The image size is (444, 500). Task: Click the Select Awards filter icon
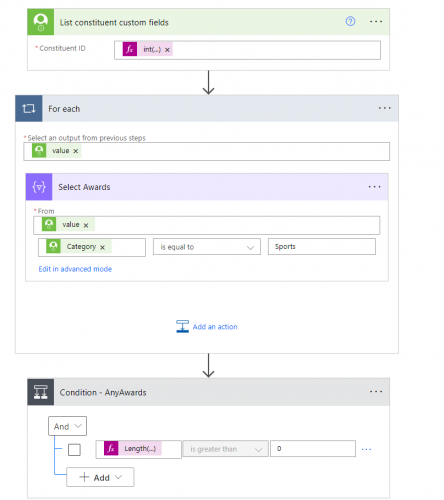coord(39,187)
